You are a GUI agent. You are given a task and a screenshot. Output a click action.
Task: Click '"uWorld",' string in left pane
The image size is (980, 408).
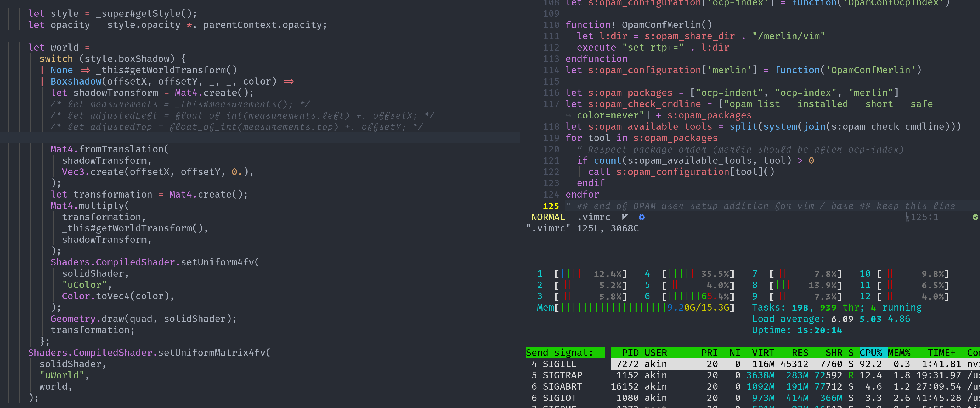pyautogui.click(x=64, y=375)
